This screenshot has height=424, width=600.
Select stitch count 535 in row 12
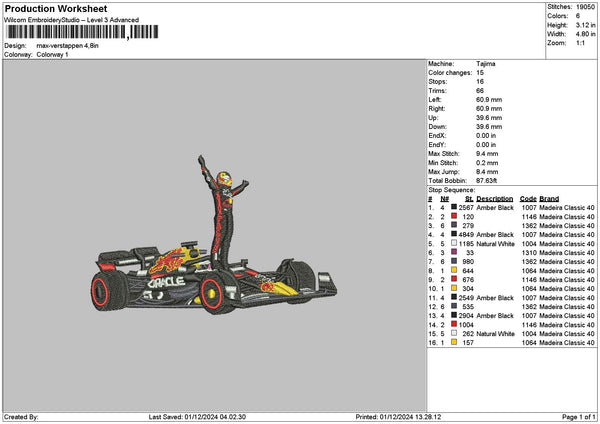click(468, 307)
